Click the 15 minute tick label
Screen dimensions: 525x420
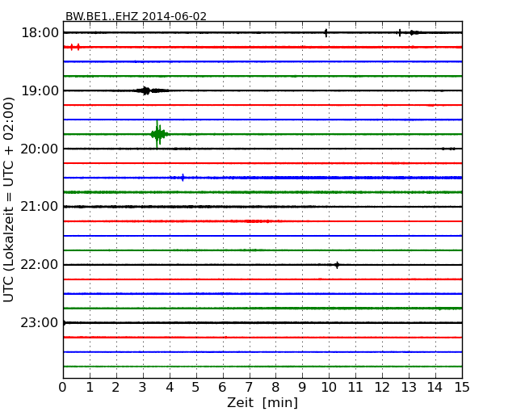pyautogui.click(x=462, y=387)
